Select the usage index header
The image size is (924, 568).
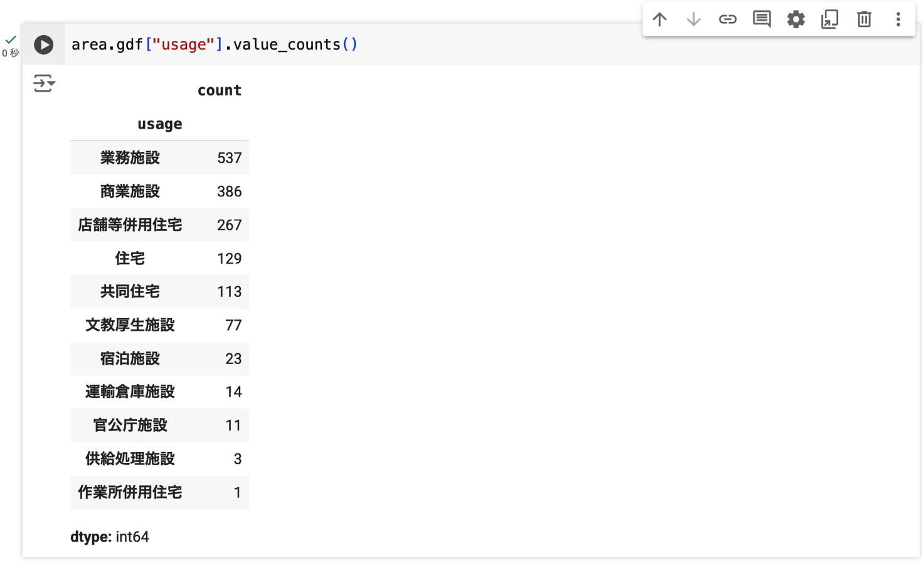[x=160, y=124]
